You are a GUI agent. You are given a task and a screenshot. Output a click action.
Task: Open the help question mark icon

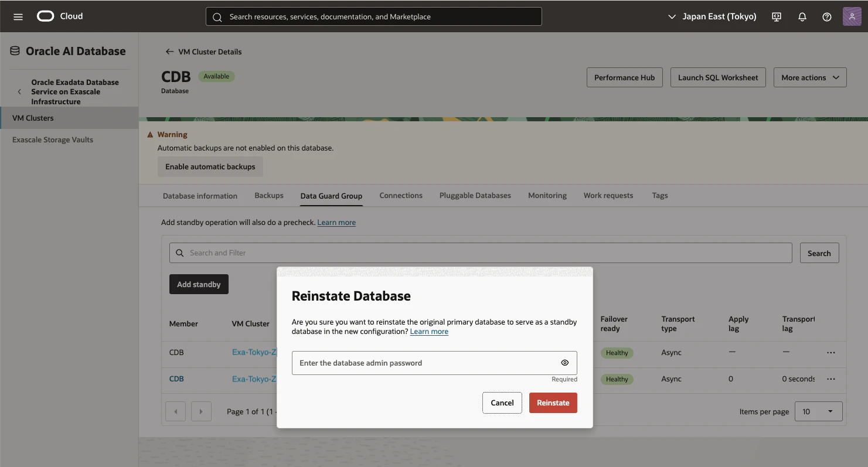click(x=827, y=16)
